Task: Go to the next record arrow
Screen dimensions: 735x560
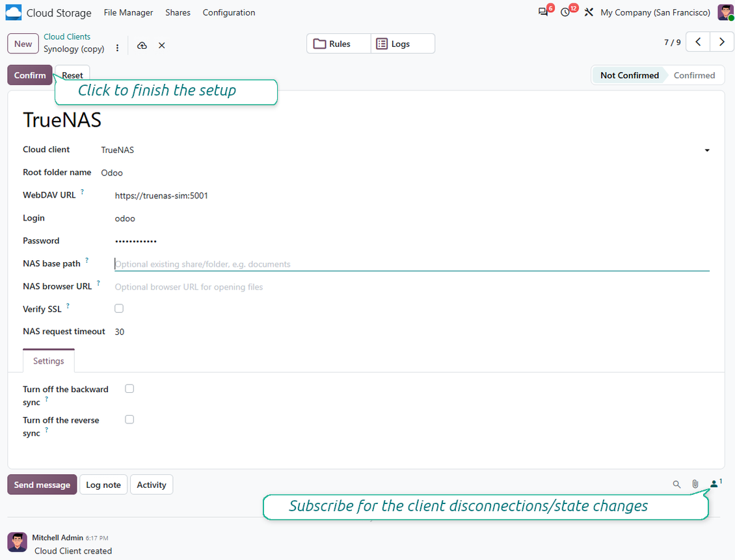Action: pos(722,42)
